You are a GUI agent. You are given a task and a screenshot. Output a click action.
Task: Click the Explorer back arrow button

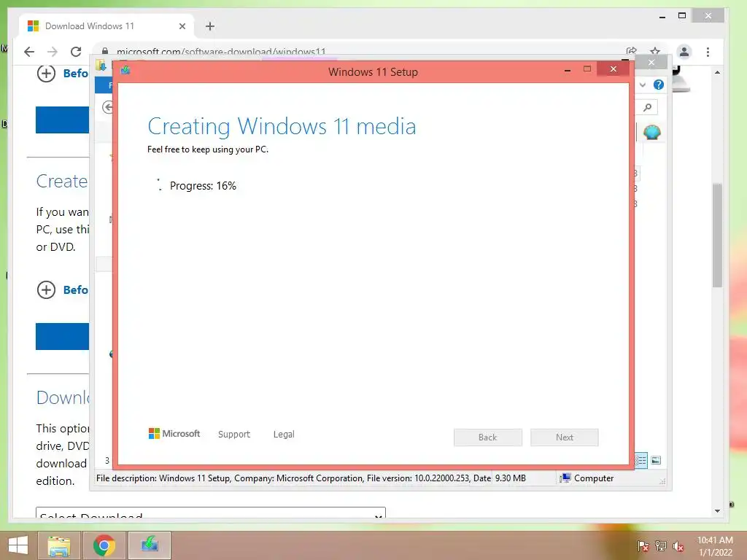pos(108,107)
